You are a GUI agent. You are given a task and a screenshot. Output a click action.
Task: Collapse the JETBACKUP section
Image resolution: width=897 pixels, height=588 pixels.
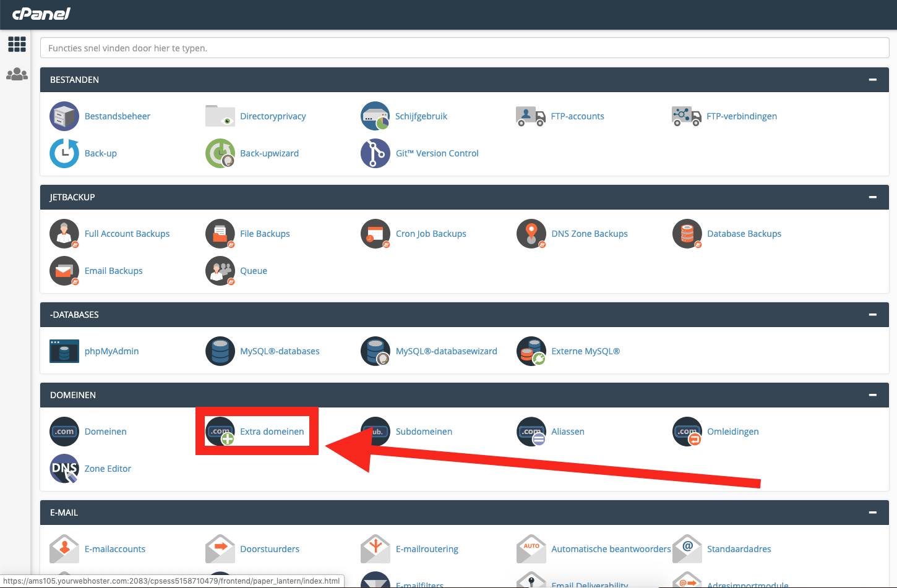[873, 197]
